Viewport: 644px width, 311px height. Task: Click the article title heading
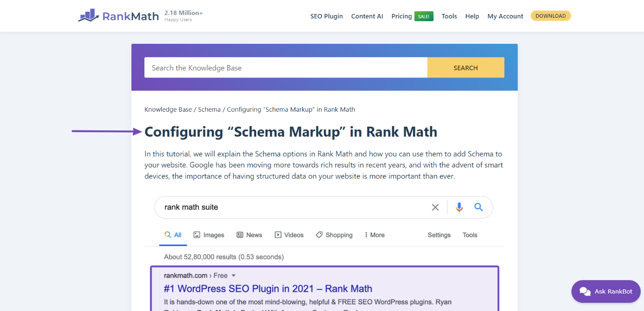pos(291,132)
